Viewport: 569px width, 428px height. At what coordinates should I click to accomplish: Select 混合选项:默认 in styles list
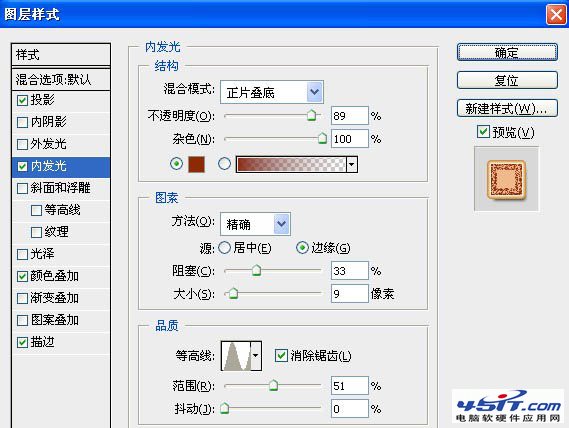[x=61, y=80]
